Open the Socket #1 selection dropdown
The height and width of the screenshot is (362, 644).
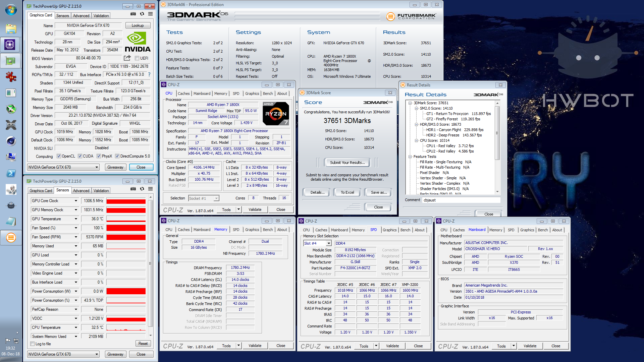tap(216, 198)
